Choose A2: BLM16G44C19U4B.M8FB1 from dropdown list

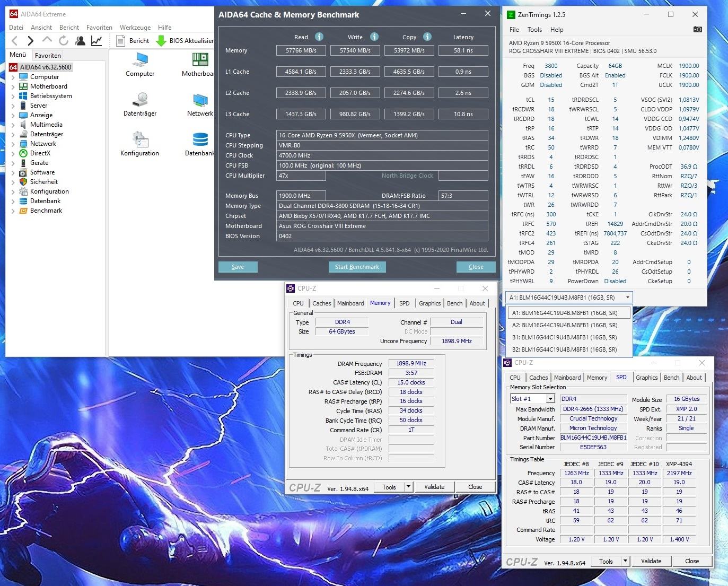[569, 325]
